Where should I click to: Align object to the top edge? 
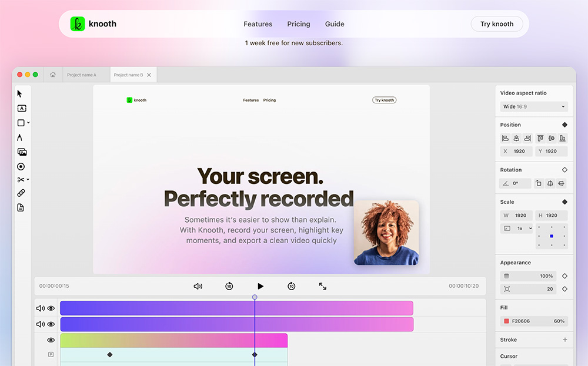(x=540, y=138)
